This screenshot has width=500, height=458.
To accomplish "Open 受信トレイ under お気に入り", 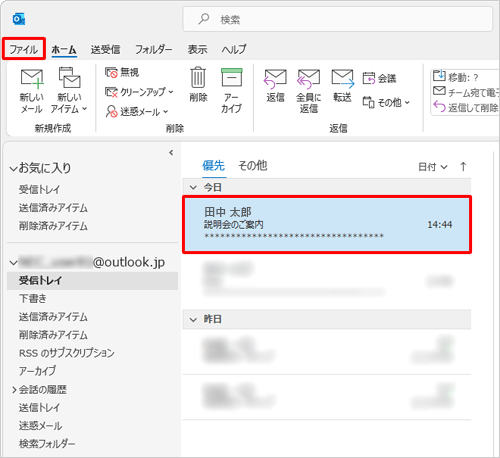I will click(x=39, y=189).
